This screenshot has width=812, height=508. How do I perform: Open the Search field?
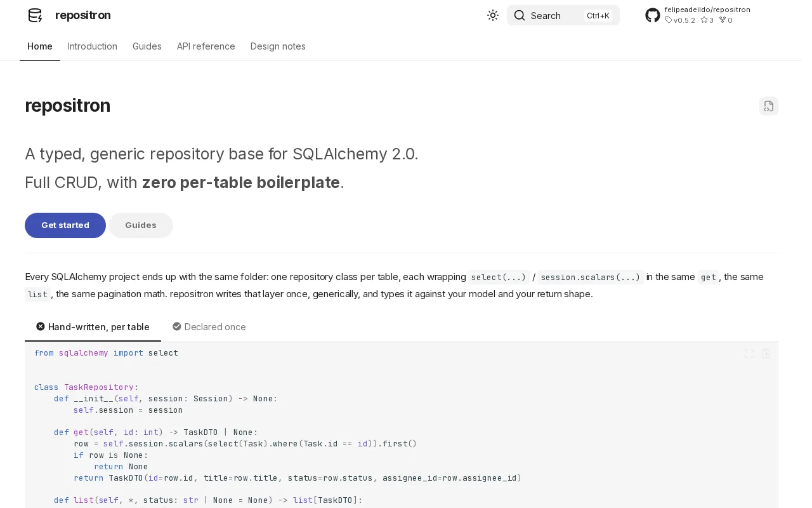563,15
